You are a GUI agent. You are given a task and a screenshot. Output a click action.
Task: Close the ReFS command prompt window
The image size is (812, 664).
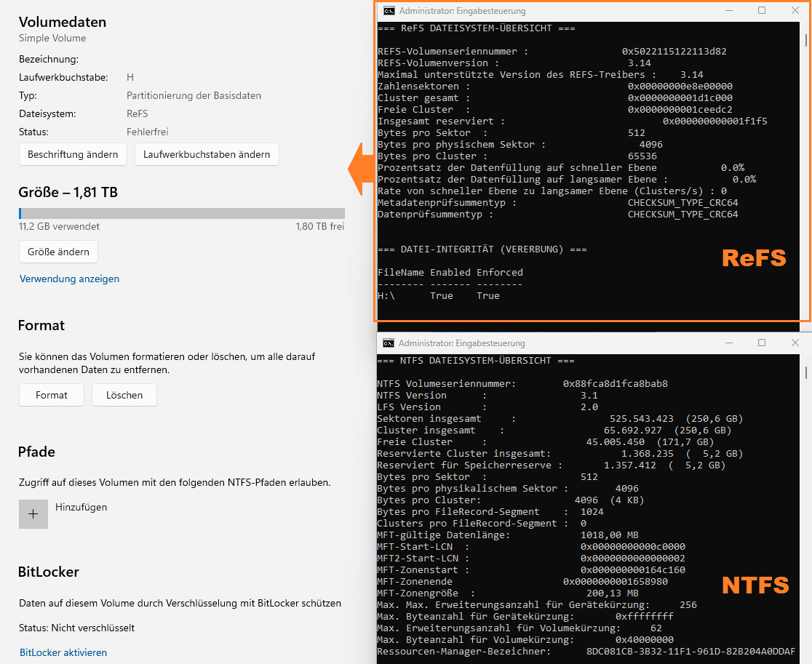(795, 10)
